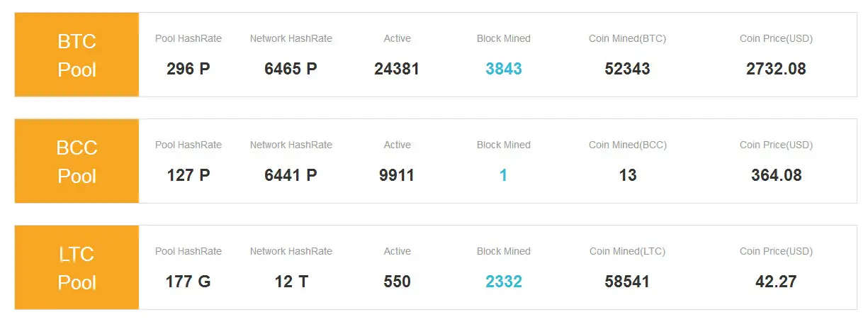Click BTC blocks mined link 3843
Screen dimensions: 868x322
(504, 69)
